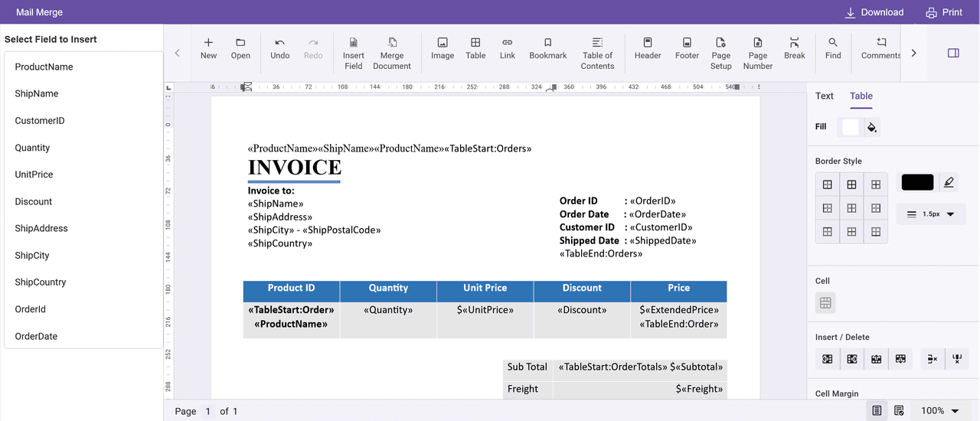Insert column to the left icon
The width and height of the screenshot is (980, 421).
coord(827,358)
